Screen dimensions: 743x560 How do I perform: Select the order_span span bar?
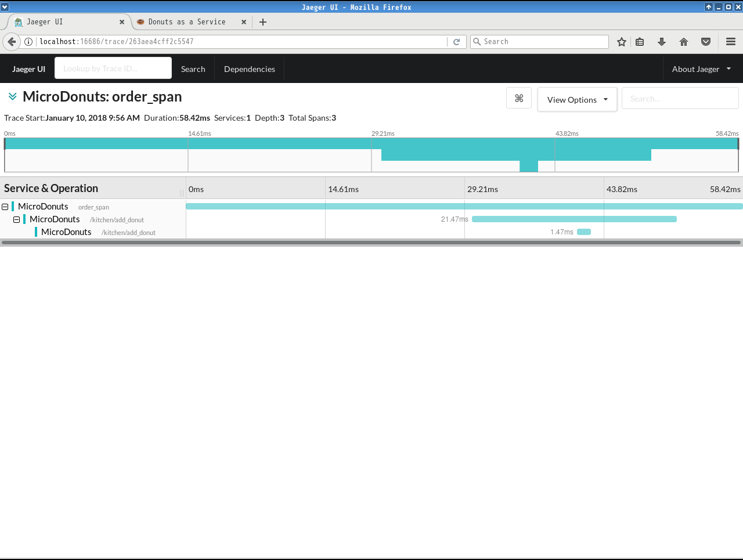464,207
